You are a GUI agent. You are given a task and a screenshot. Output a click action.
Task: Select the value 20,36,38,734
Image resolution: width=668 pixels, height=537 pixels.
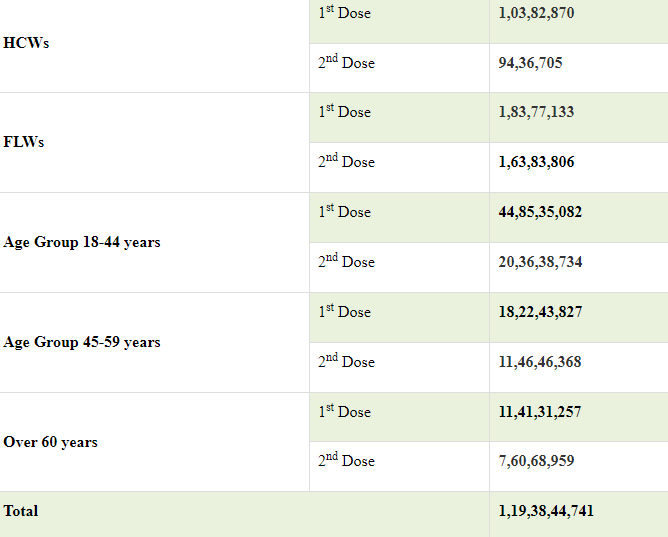pos(540,262)
